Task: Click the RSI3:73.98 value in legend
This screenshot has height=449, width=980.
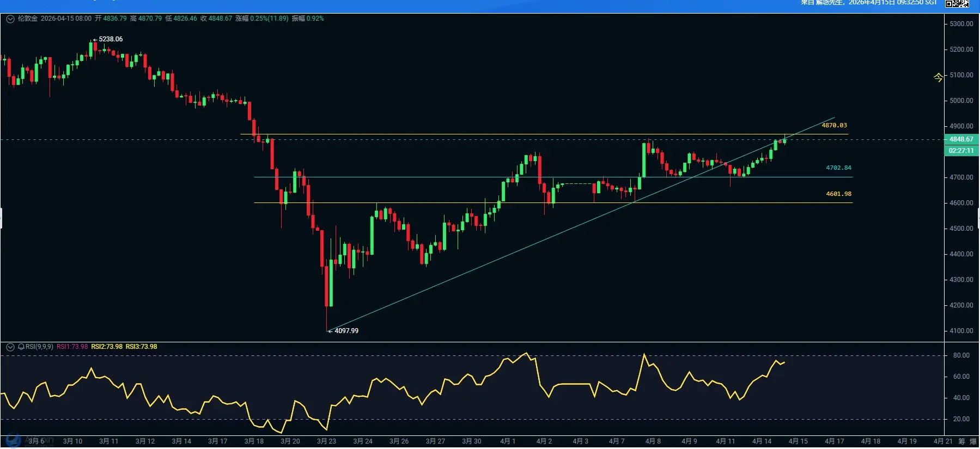Action: (141, 347)
